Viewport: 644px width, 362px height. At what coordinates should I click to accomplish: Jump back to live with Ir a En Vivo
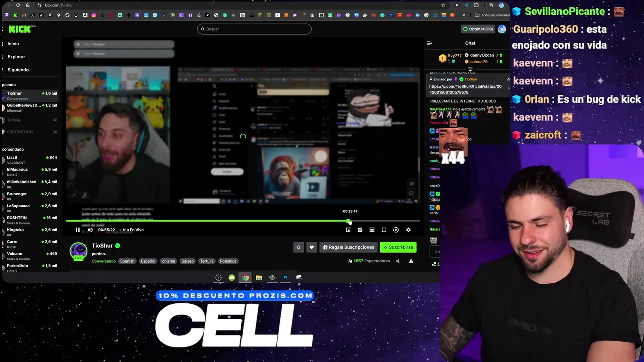[133, 230]
